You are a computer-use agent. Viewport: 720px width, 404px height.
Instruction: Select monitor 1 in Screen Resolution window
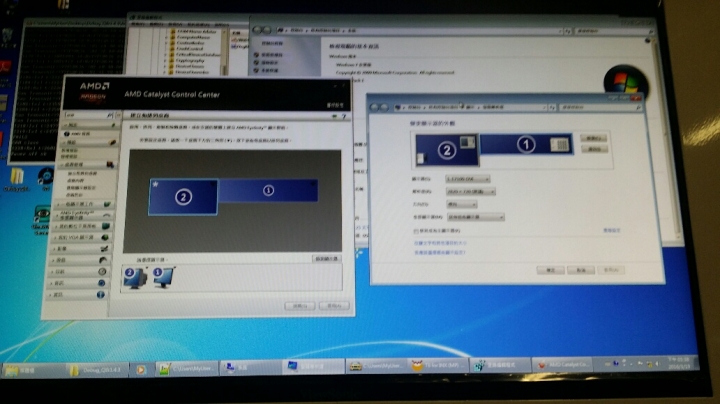(x=526, y=144)
